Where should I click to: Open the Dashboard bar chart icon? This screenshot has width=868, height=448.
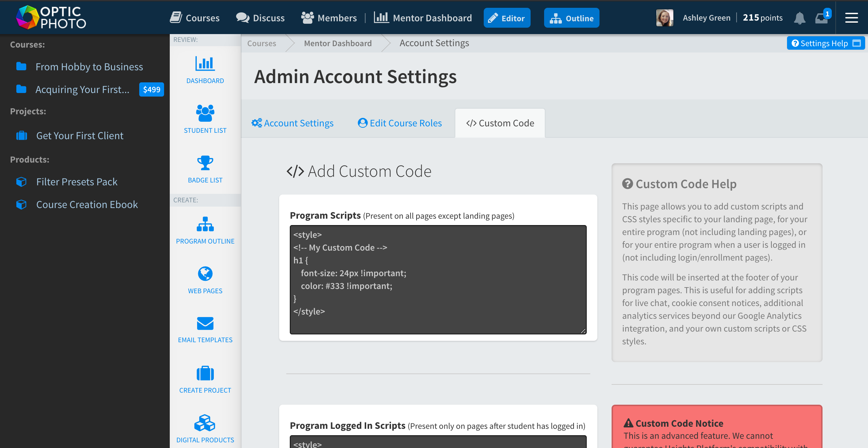205,64
